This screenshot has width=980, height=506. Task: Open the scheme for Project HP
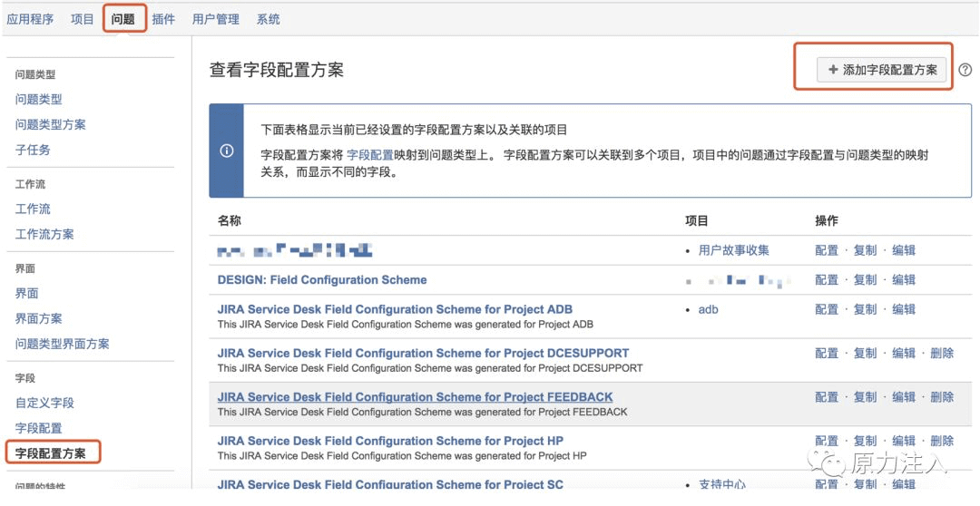390,441
